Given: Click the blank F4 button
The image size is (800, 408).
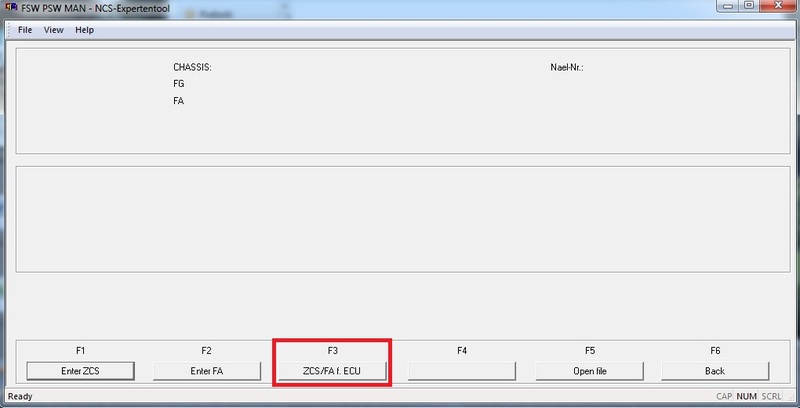Looking at the screenshot, I should [x=461, y=370].
